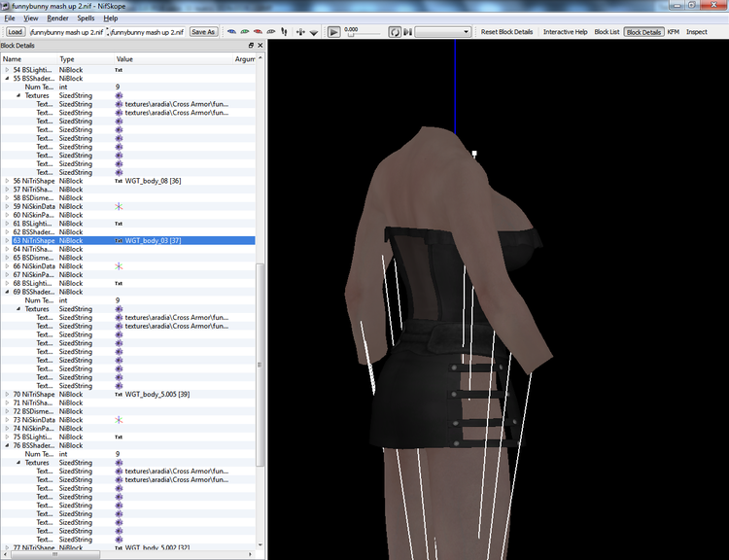Collapse block 69 BSShader... row
This screenshot has width=729, height=560.
7,292
